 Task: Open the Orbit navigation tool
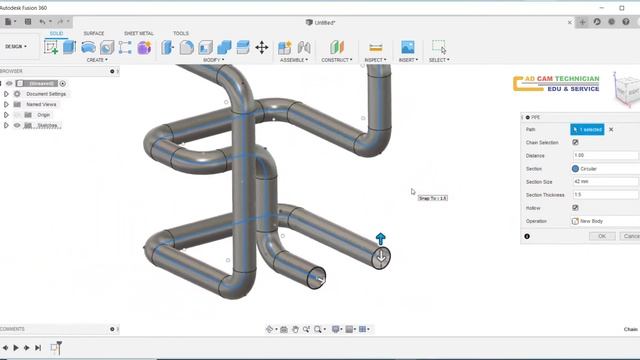[x=269, y=329]
